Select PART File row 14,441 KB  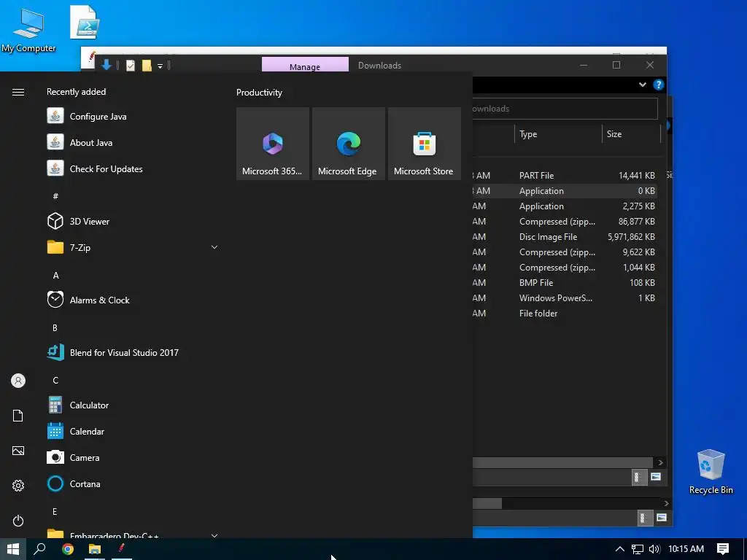point(565,175)
